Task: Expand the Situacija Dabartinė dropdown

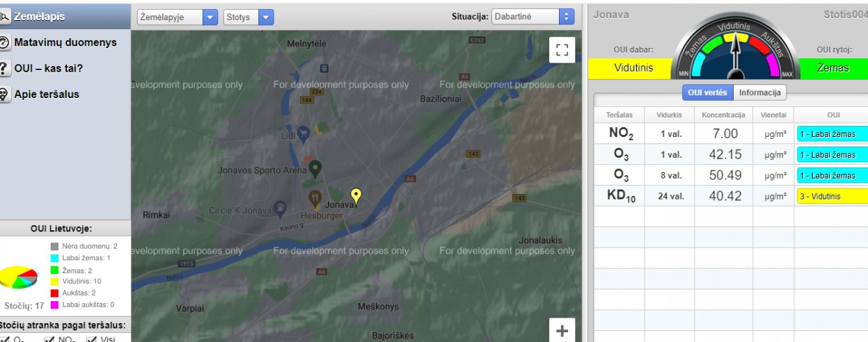Action: tap(532, 17)
